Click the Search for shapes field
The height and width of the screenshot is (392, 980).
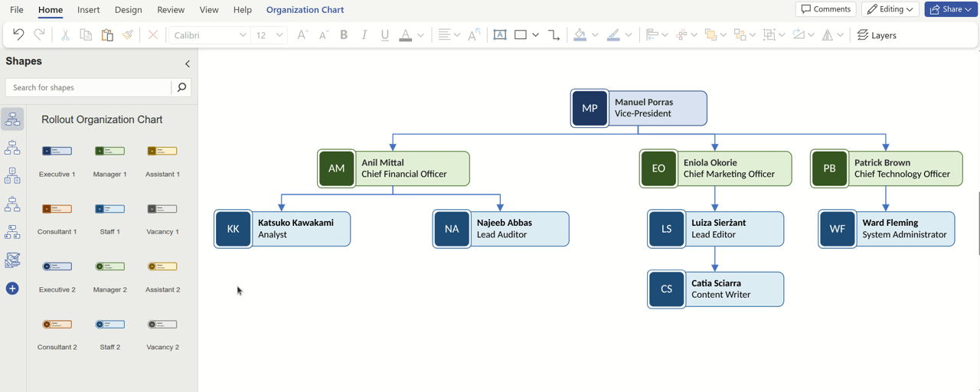click(x=89, y=87)
